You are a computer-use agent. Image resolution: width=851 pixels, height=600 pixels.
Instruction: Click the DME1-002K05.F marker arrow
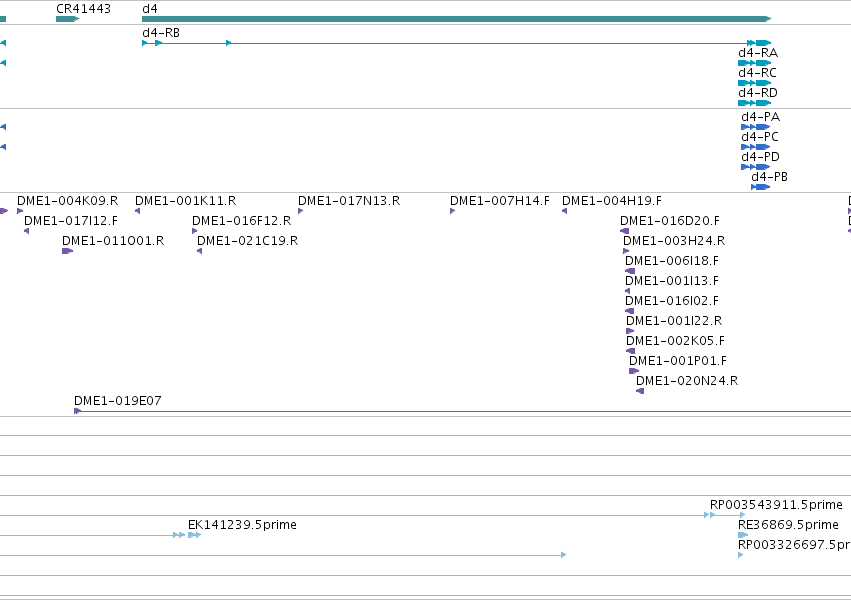click(631, 351)
